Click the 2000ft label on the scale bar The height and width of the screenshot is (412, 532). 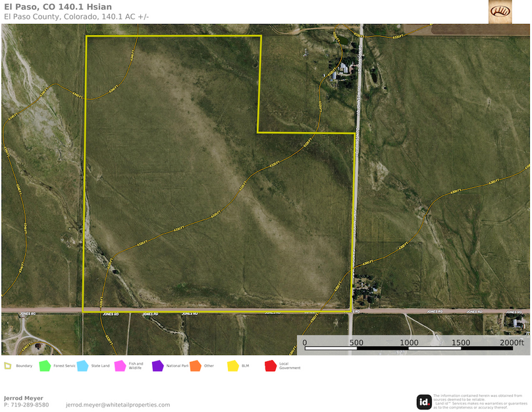512,343
